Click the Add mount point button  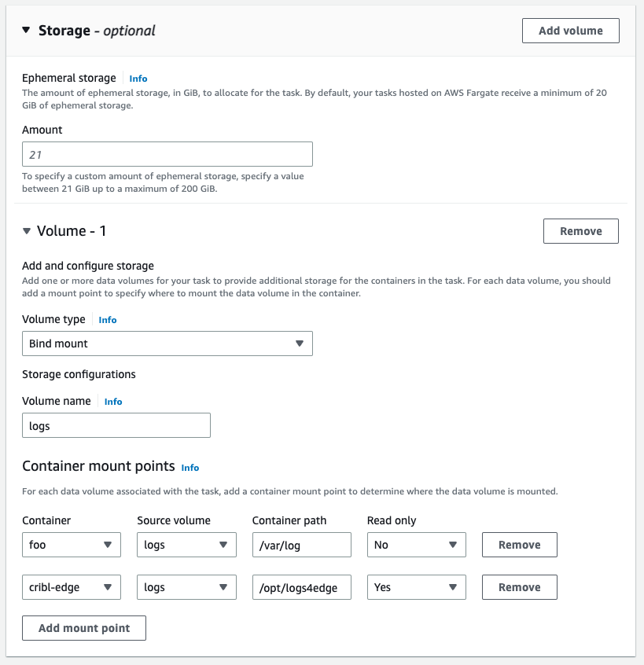(x=83, y=627)
